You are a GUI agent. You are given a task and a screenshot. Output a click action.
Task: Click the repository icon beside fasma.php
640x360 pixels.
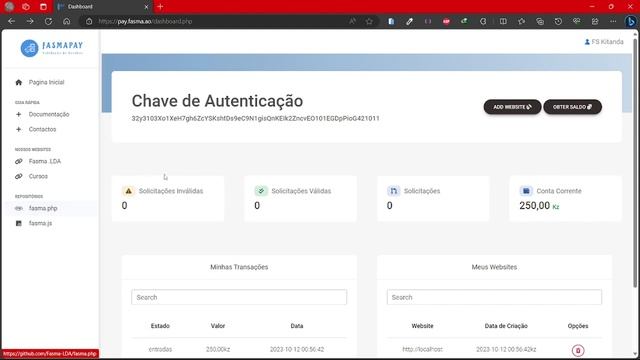[x=18, y=208]
